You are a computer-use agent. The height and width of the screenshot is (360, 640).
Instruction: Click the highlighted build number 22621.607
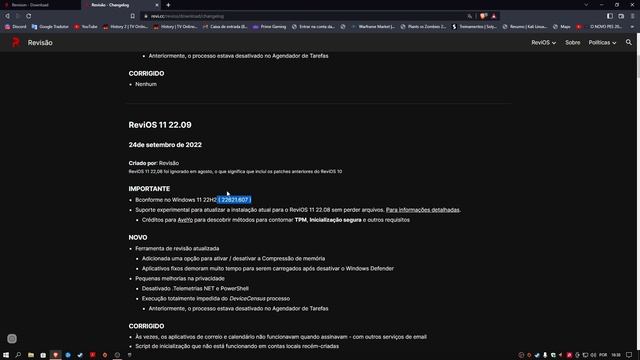coord(234,200)
